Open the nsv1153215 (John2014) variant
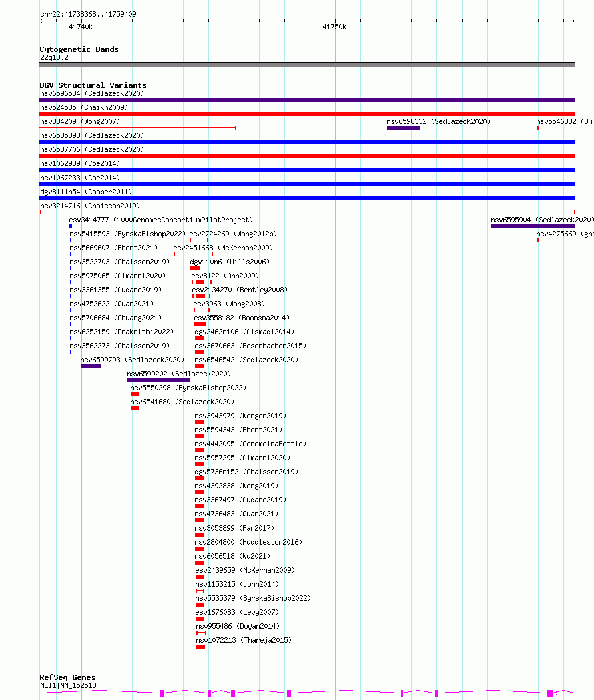The image size is (594, 700). [237, 584]
